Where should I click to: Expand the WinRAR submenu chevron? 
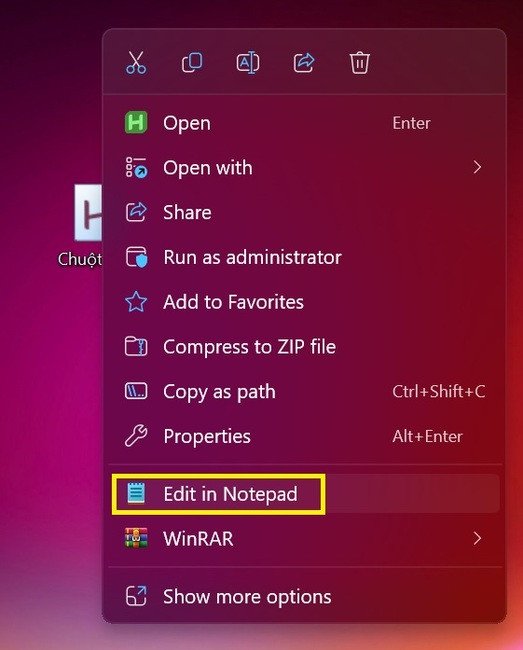pos(477,538)
